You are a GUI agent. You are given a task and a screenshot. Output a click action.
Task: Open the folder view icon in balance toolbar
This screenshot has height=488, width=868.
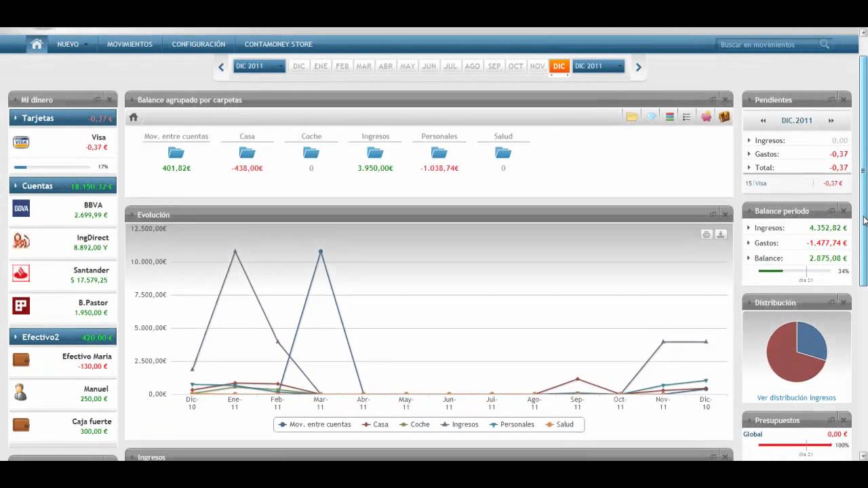point(632,117)
